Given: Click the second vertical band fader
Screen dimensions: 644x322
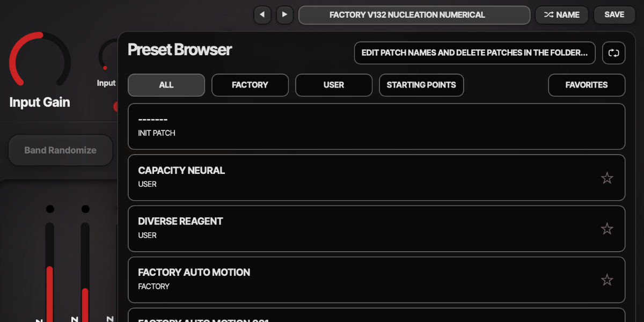Looking at the screenshot, I should 85,272.
